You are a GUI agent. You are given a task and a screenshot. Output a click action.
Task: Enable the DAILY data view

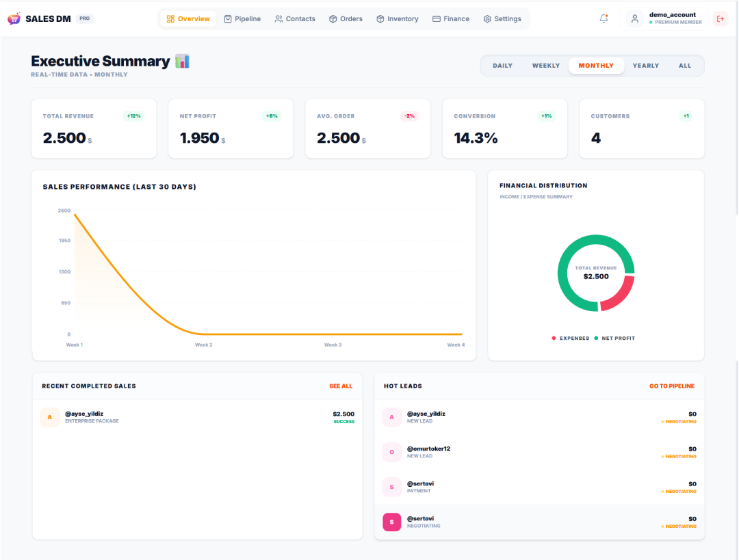click(x=502, y=65)
